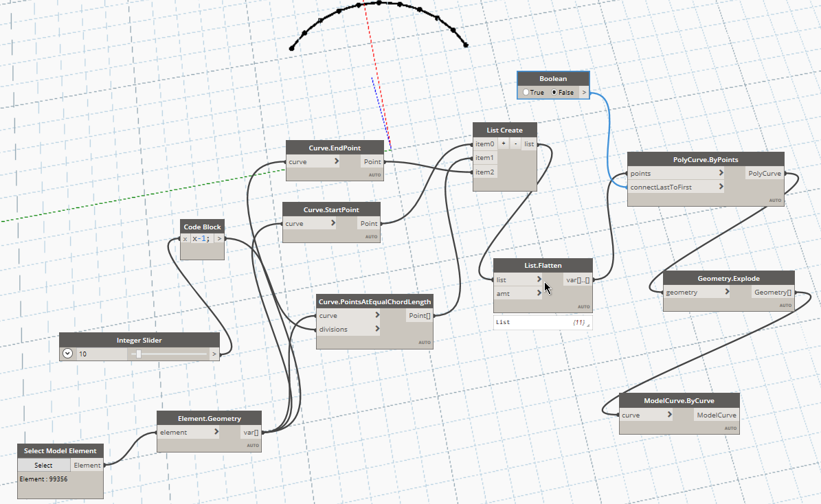Click the Integer Slider handle
Viewport: 821px width, 504px height.
pos(138,354)
